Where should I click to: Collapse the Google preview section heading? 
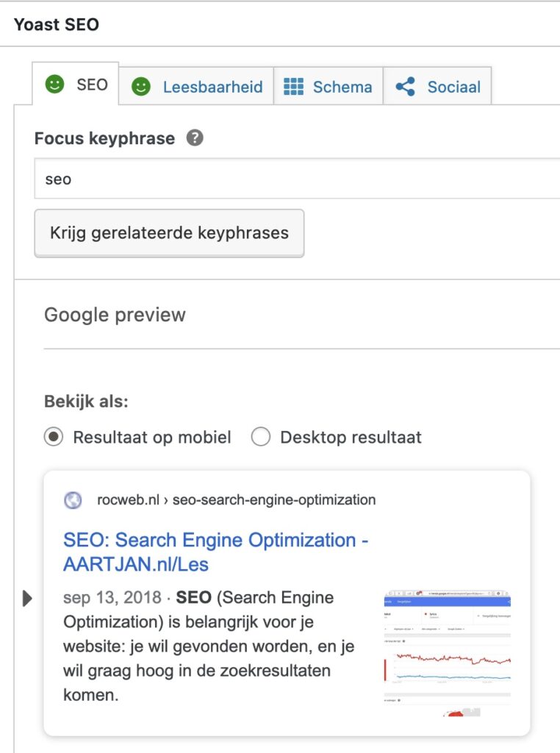coord(115,315)
